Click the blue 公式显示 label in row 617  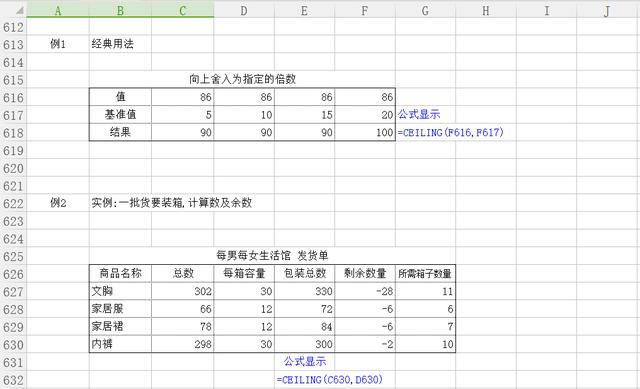coord(419,114)
